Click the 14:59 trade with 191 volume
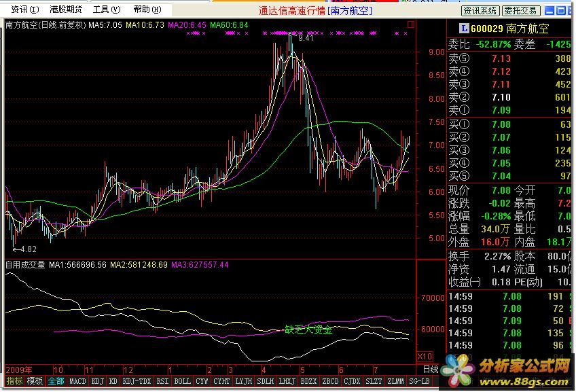 (x=509, y=296)
